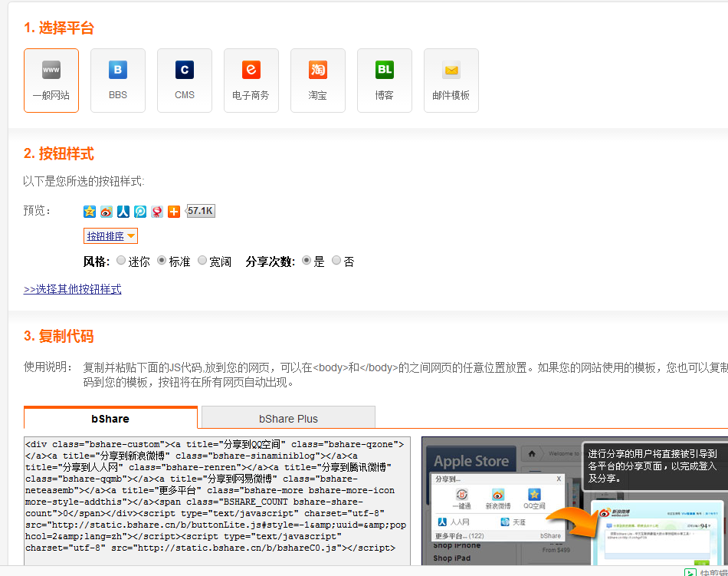728x576 pixels.
Task: Click 天涯 entry in demo popup
Action: coord(513,522)
